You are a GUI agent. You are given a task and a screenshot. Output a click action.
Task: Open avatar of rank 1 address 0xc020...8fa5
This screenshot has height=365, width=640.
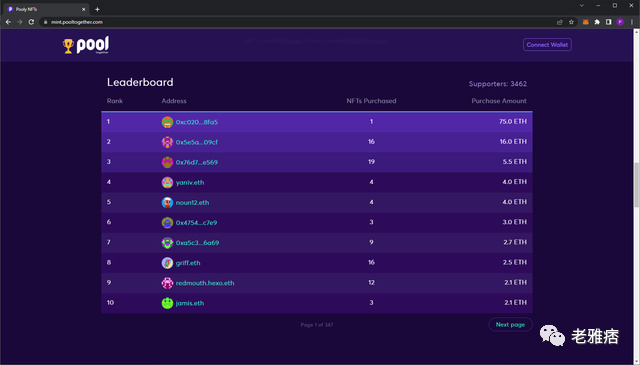[167, 122]
